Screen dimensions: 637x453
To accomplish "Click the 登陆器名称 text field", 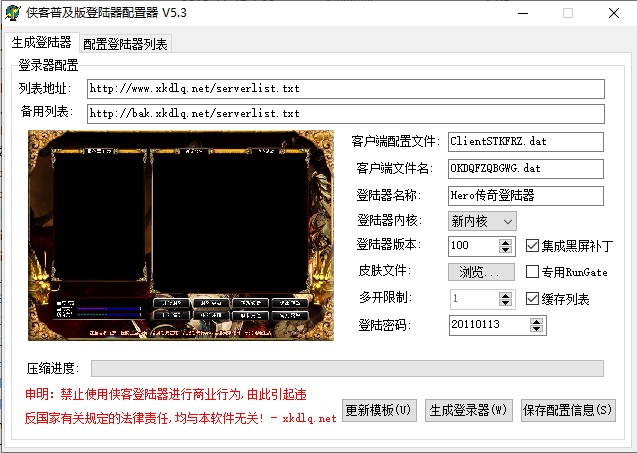I will tap(525, 195).
